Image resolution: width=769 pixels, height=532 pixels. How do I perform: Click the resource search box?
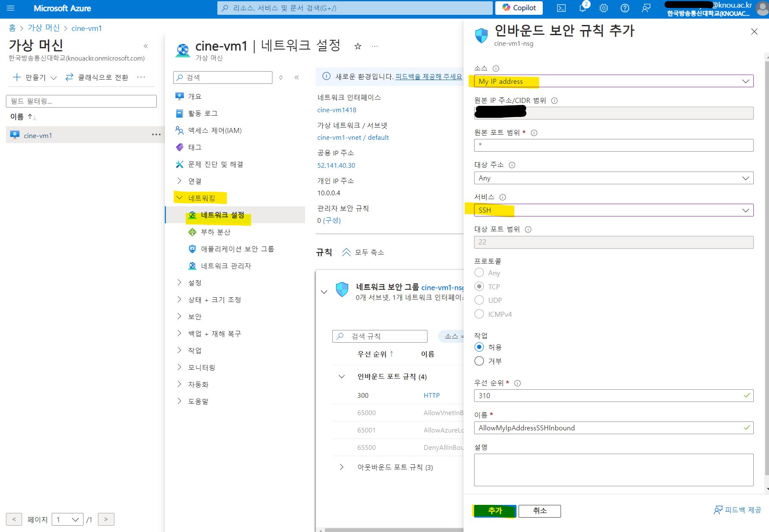pos(355,8)
